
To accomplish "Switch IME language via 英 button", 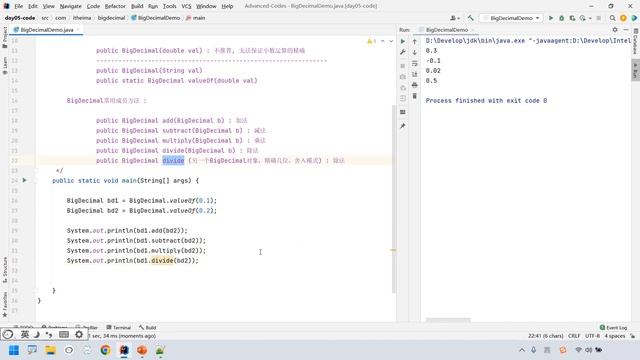I will (x=25, y=334).
